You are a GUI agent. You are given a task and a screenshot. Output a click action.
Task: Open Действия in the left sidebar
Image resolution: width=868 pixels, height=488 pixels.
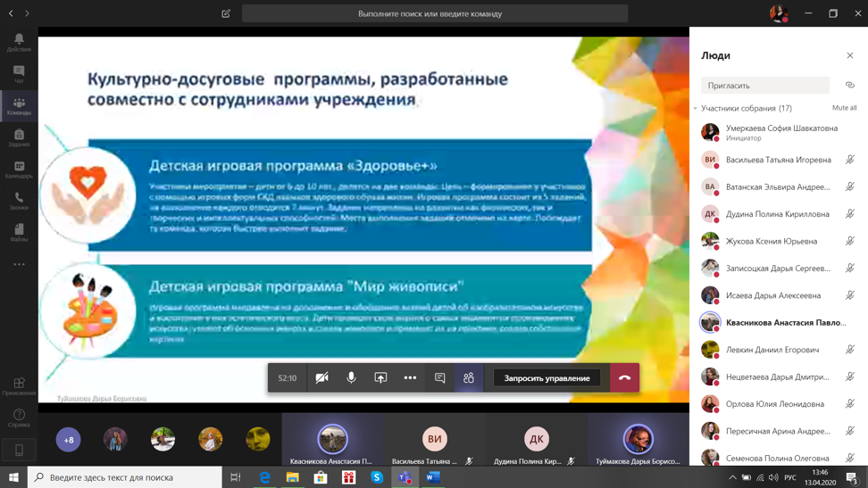[x=19, y=42]
